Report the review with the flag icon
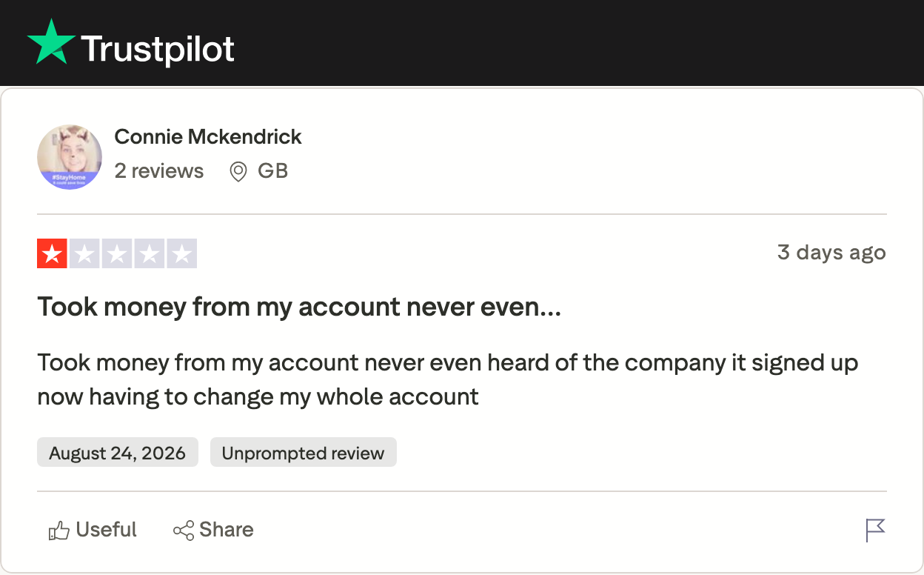The height and width of the screenshot is (575, 924). (875, 530)
